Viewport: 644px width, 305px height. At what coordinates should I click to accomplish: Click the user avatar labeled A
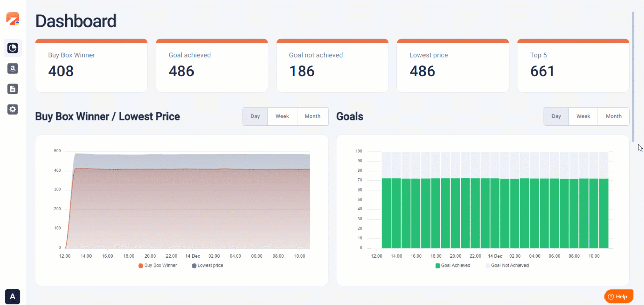(12, 297)
